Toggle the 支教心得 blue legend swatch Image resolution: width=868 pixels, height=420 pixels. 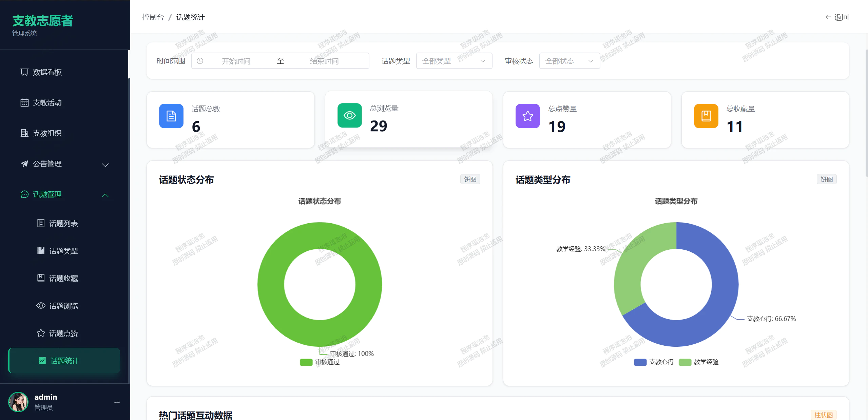[x=640, y=362]
